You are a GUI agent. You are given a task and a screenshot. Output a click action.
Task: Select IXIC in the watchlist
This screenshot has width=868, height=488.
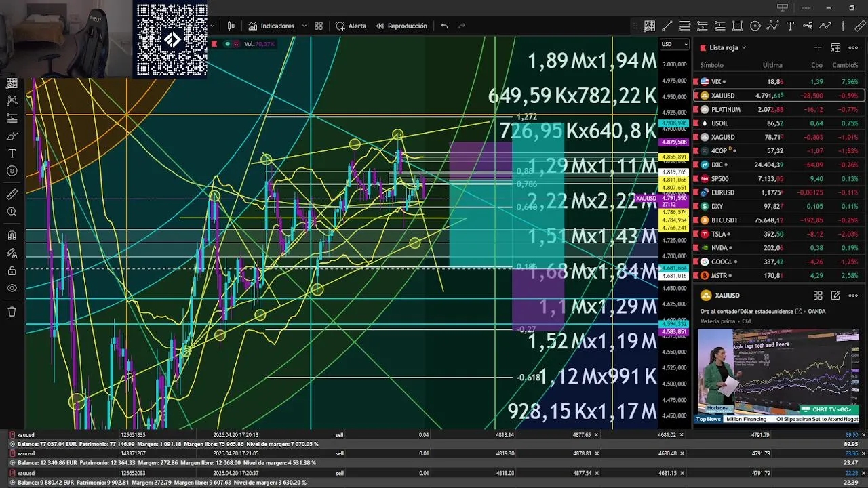(x=778, y=165)
